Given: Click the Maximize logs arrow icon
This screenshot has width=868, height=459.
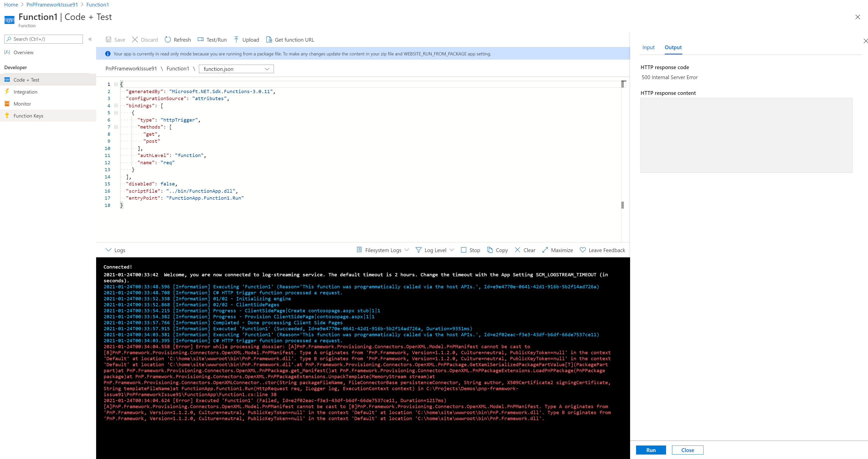Looking at the screenshot, I should tap(545, 250).
